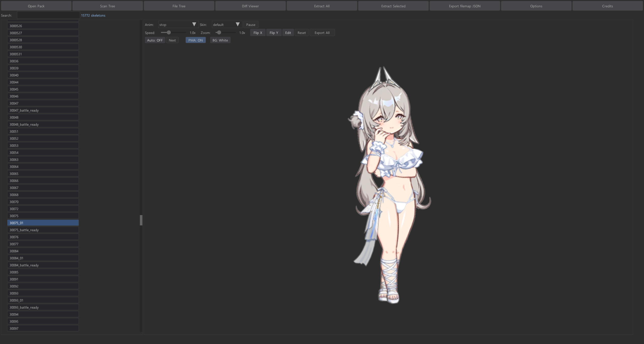The image size is (644, 344).
Task: Select the highlighted 30075_01 row
Action: (43, 223)
